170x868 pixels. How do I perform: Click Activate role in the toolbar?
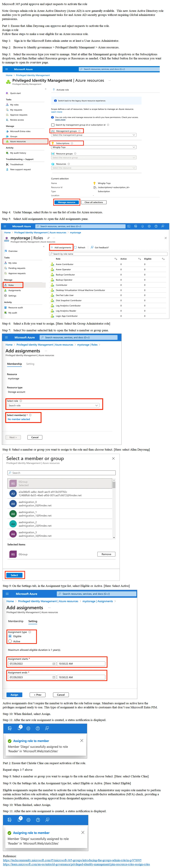(61, 90)
